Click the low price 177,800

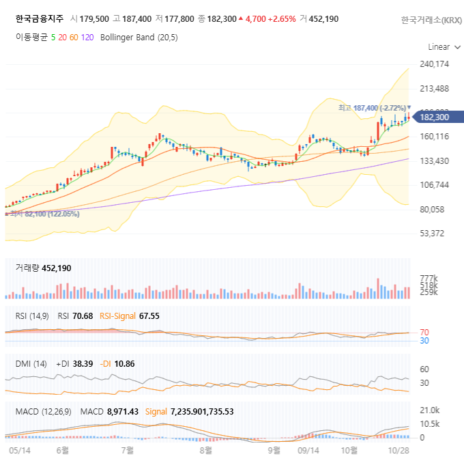pyautogui.click(x=179, y=19)
